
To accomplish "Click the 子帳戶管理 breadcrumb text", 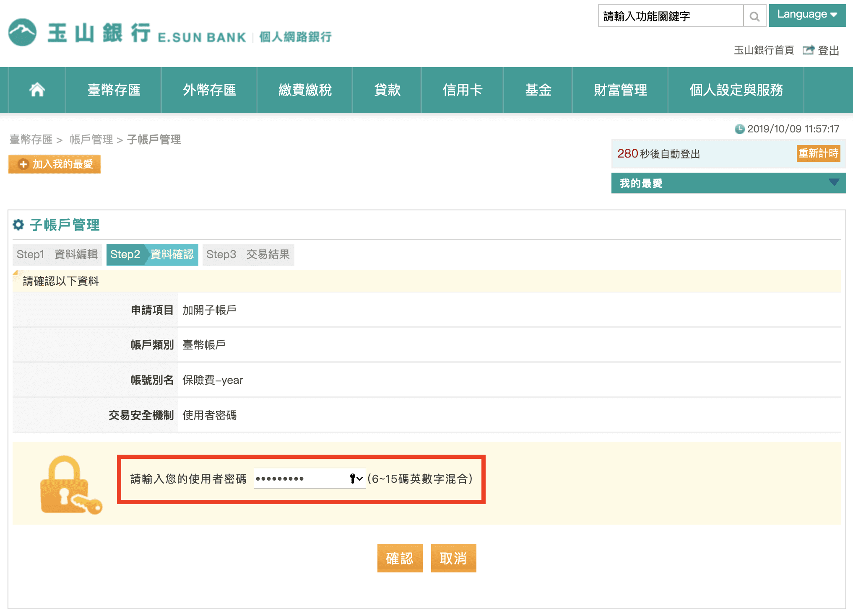I will point(154,140).
